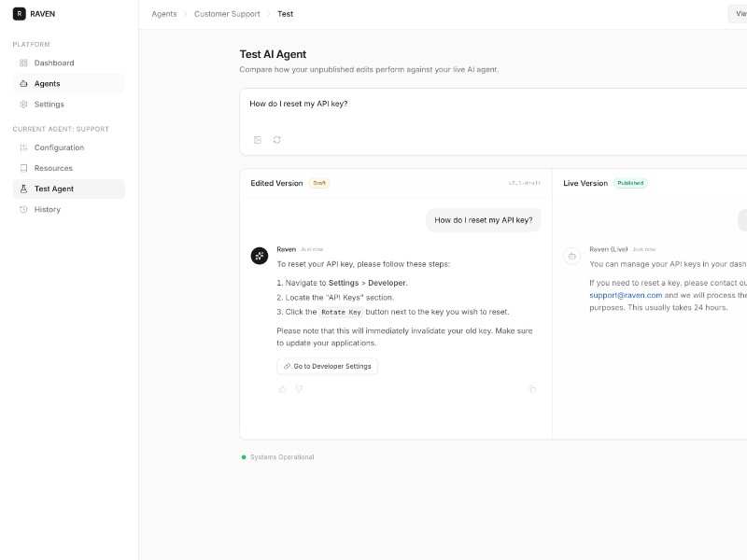Regenerate the response with the refresh icon
The width and height of the screenshot is (747, 560).
[275, 139]
